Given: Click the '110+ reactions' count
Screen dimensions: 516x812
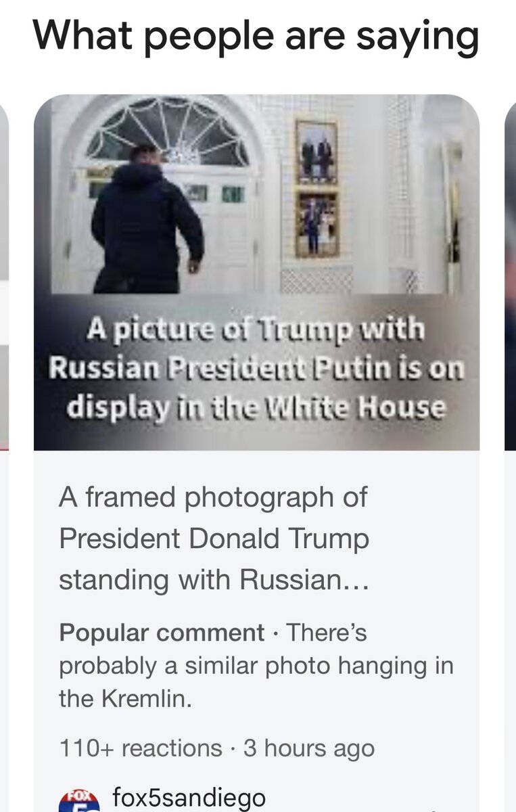Looking at the screenshot, I should pos(141,748).
